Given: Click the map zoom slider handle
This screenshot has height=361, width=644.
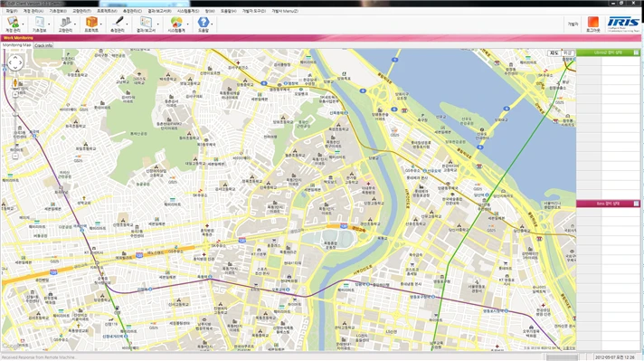Looking at the screenshot, I should 15,115.
